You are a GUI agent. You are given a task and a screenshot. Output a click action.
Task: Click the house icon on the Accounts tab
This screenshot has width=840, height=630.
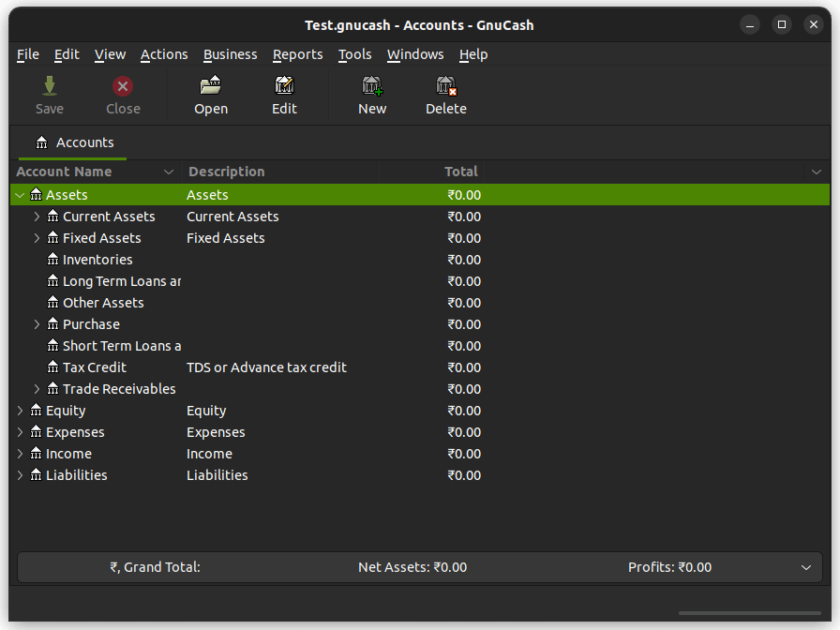(x=41, y=142)
